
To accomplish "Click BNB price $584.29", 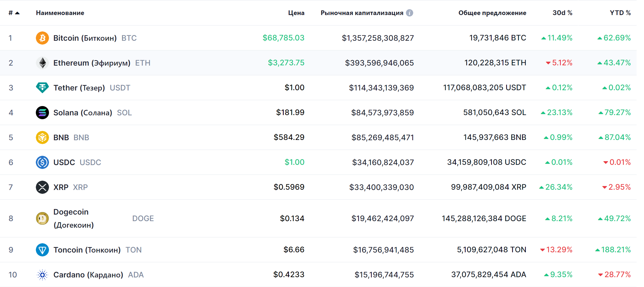I will point(289,137).
